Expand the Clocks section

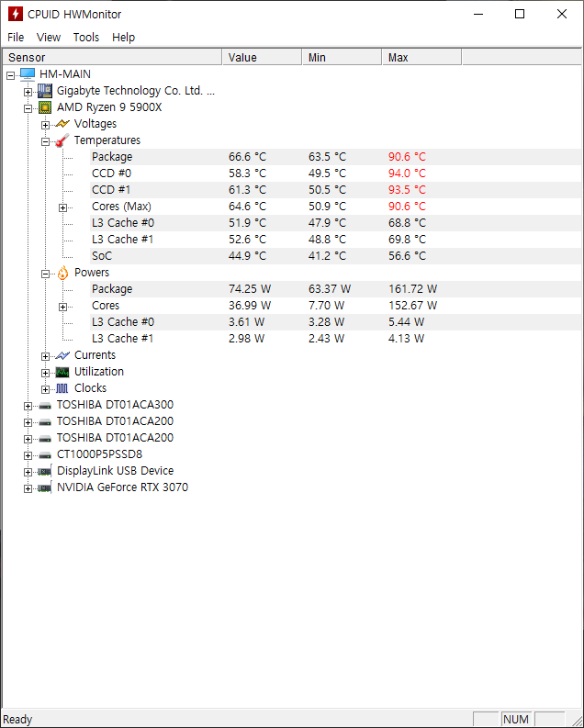tap(46, 389)
